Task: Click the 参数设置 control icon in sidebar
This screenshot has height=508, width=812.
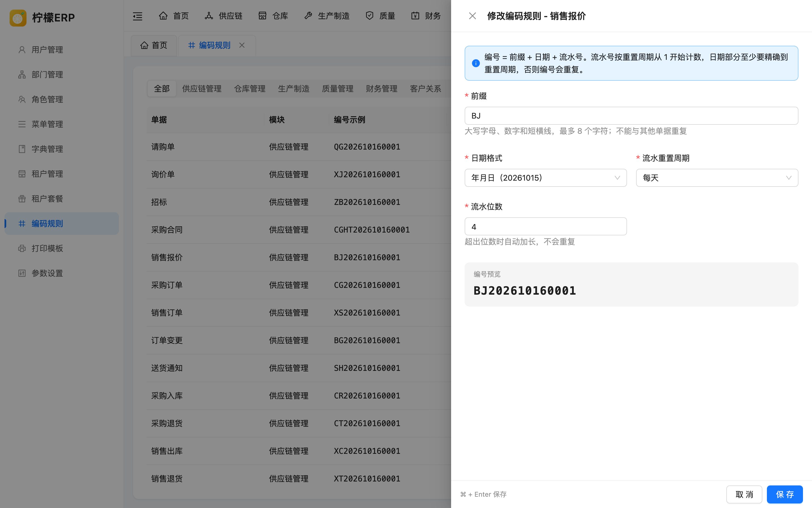Action: [x=22, y=273]
